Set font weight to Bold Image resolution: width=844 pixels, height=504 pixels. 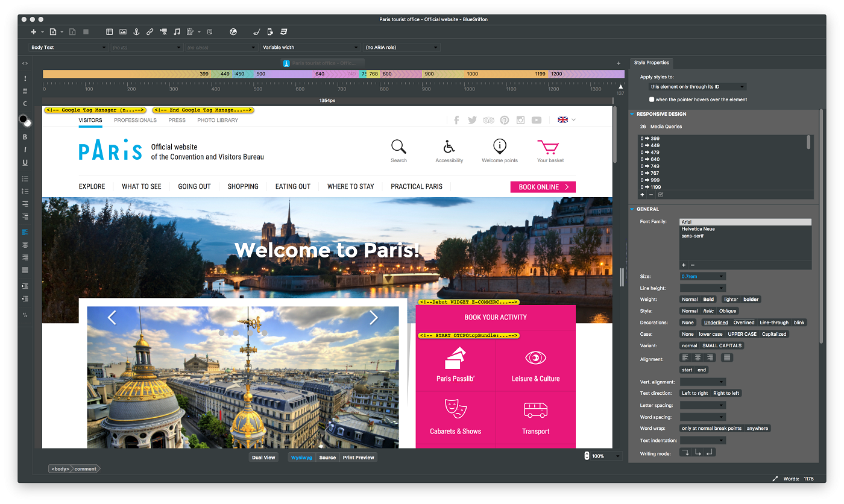click(x=708, y=300)
